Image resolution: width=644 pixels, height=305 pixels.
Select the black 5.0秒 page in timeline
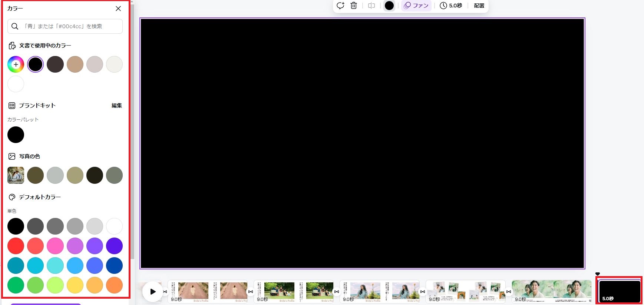[x=619, y=291]
